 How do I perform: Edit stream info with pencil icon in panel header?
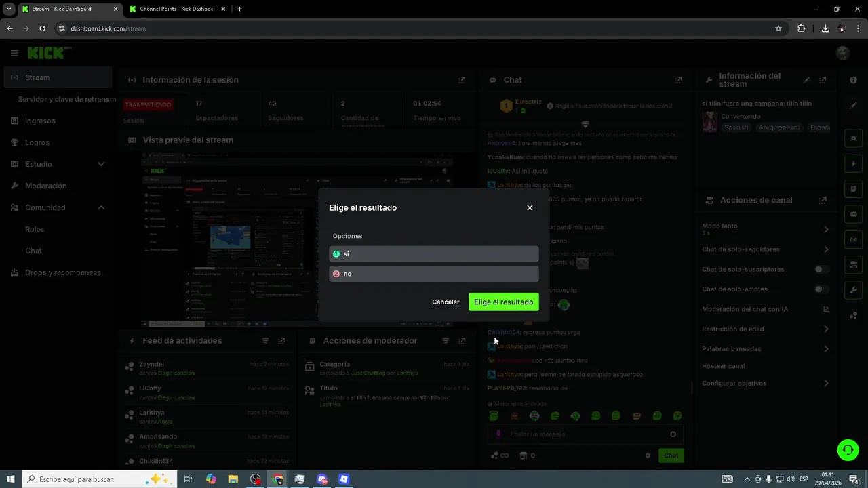(x=806, y=80)
